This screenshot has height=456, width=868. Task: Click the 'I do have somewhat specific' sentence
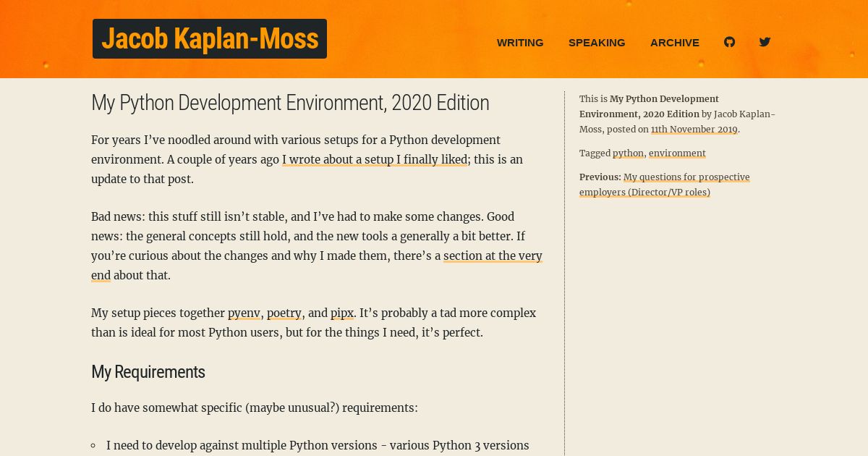point(255,408)
